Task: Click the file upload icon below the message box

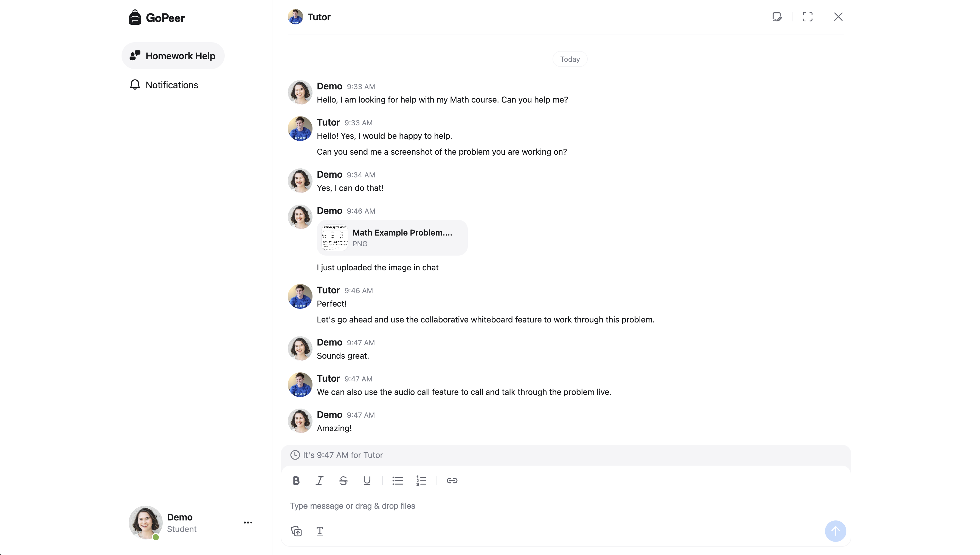Action: point(296,531)
